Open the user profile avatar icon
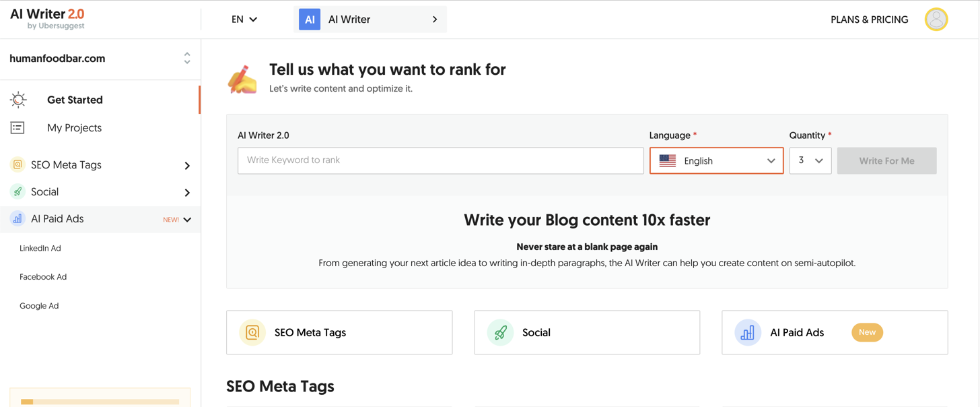The image size is (980, 407). click(936, 20)
